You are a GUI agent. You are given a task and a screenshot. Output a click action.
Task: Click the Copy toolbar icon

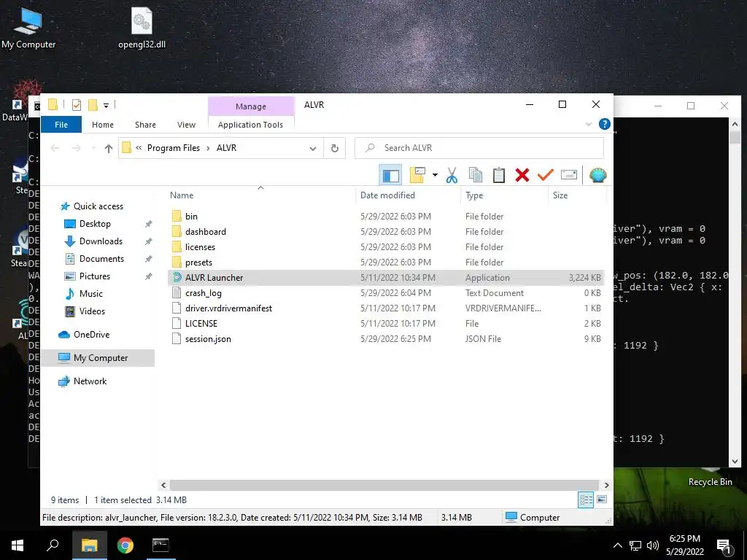[x=475, y=175]
